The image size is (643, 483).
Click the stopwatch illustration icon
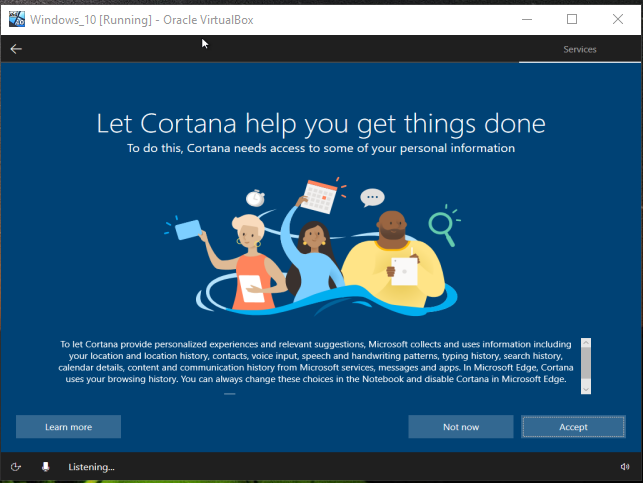pos(256,197)
